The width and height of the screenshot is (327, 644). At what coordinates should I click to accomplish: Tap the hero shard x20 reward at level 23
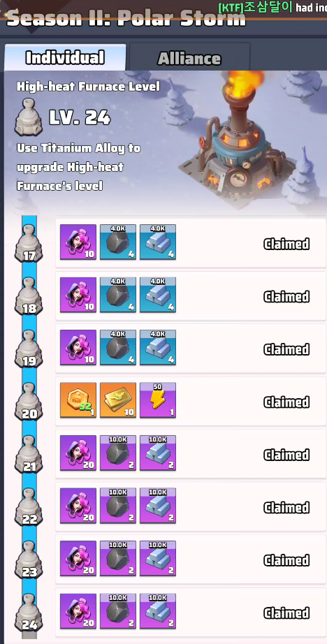(x=78, y=559)
